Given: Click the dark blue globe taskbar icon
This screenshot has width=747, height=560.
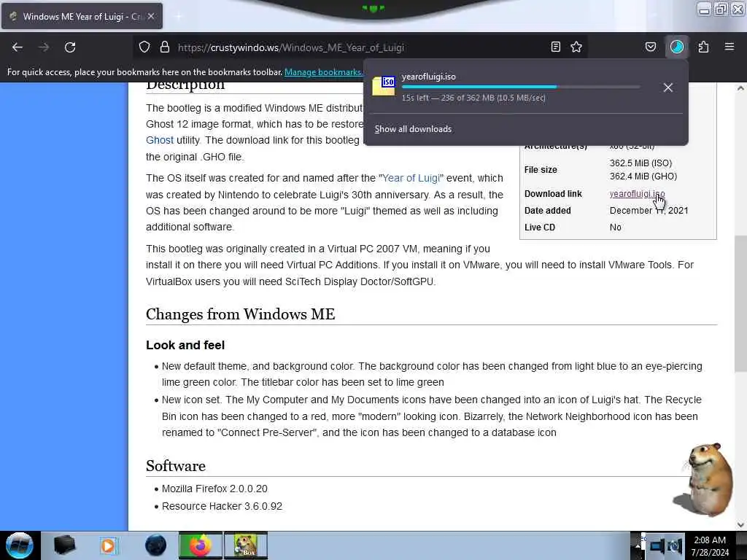Looking at the screenshot, I should point(156,545).
